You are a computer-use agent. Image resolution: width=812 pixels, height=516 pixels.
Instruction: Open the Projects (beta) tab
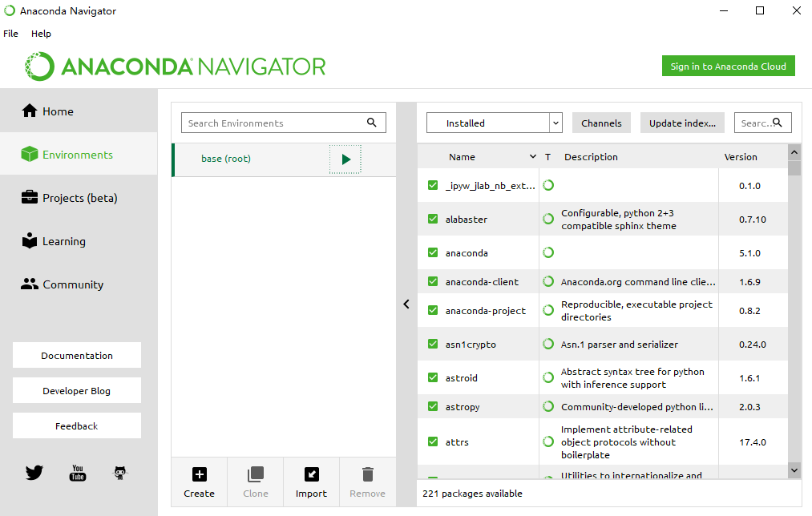pos(79,198)
